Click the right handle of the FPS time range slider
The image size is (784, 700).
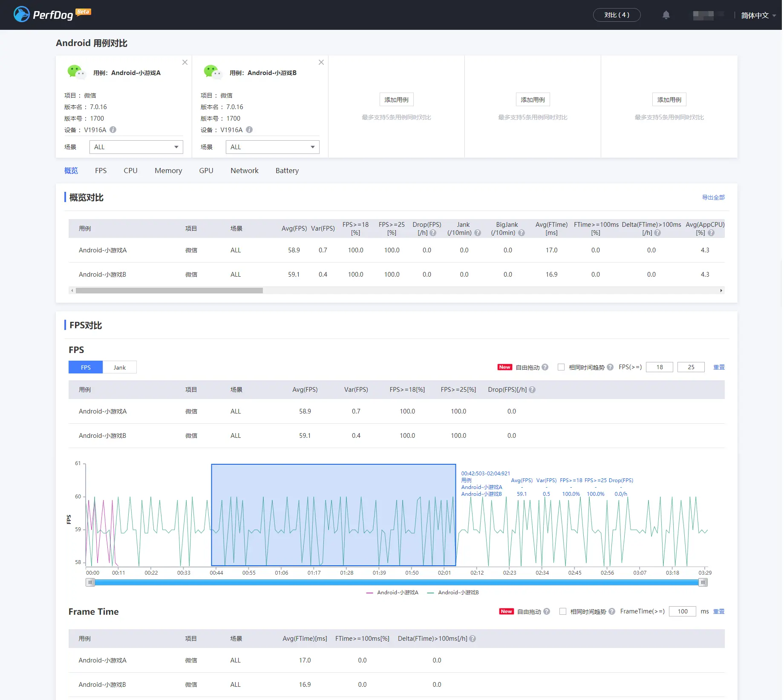point(703,582)
